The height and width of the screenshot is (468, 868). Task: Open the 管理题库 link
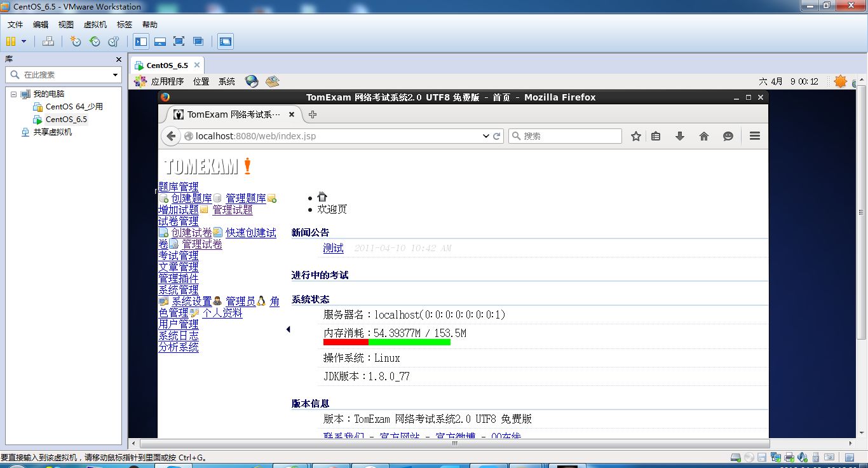(x=246, y=198)
